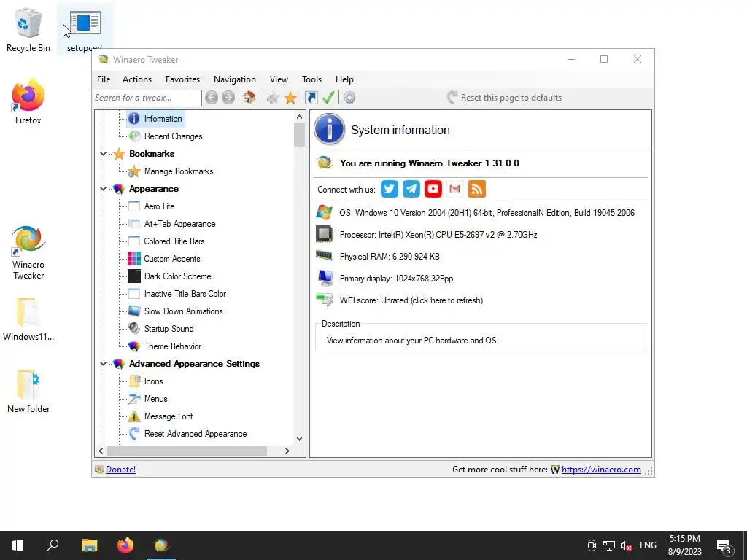747x560 pixels.
Task: Click the Processor information line
Action: [438, 235]
